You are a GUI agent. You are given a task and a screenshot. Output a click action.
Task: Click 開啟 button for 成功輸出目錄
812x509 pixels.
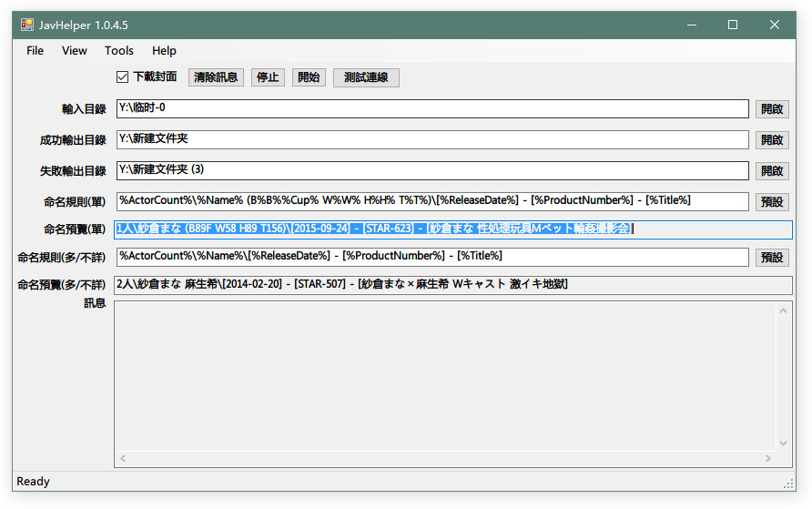772,140
